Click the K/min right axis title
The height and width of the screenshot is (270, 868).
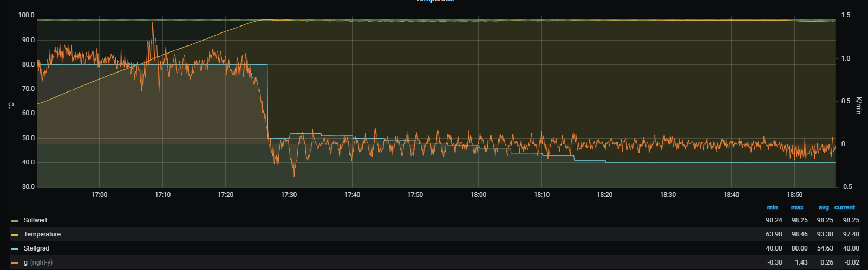coord(858,106)
